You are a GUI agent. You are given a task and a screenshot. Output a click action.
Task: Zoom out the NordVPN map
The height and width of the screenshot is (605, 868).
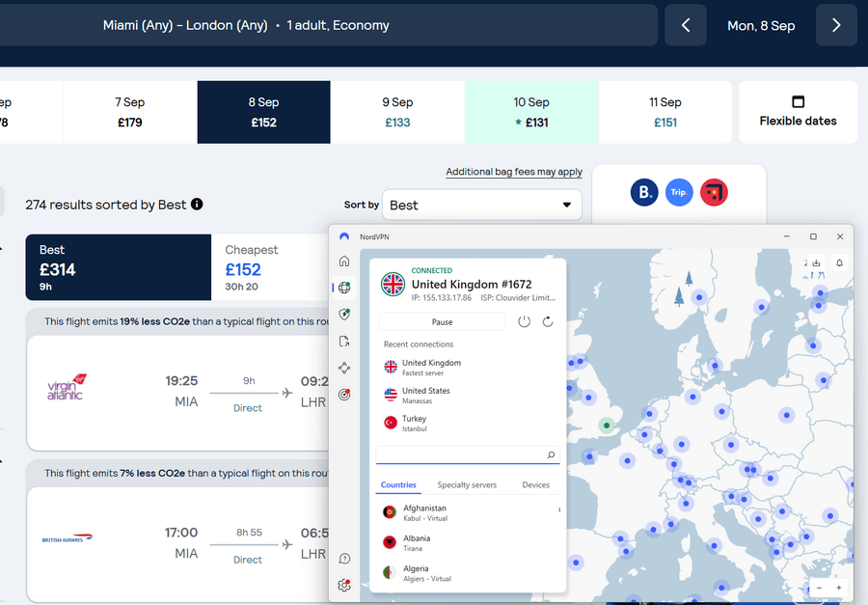point(819,588)
